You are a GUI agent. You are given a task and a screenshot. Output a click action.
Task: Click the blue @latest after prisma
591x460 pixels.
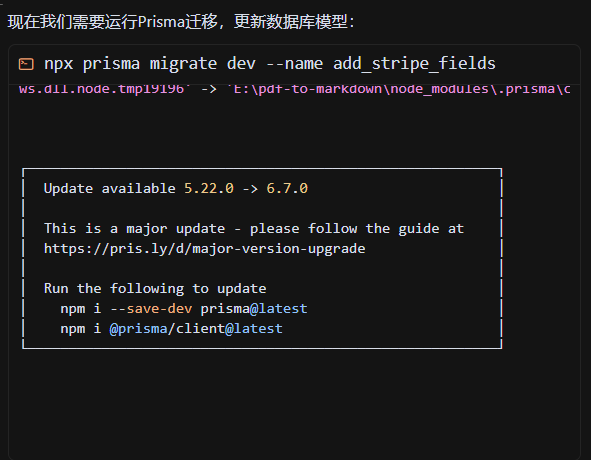coord(279,309)
